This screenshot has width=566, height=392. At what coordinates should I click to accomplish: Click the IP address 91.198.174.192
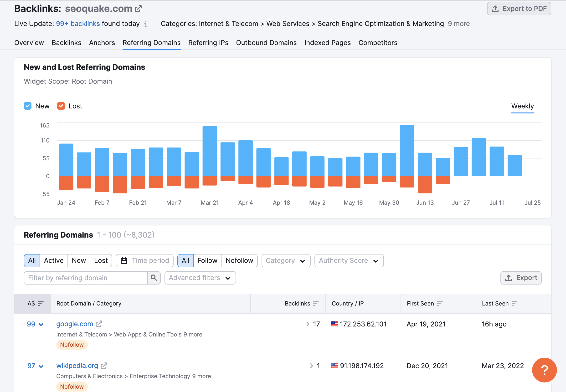(362, 366)
